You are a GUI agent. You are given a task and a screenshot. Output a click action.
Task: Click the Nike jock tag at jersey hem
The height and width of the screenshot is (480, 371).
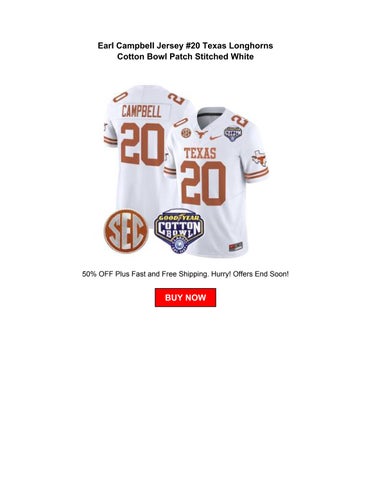click(235, 247)
